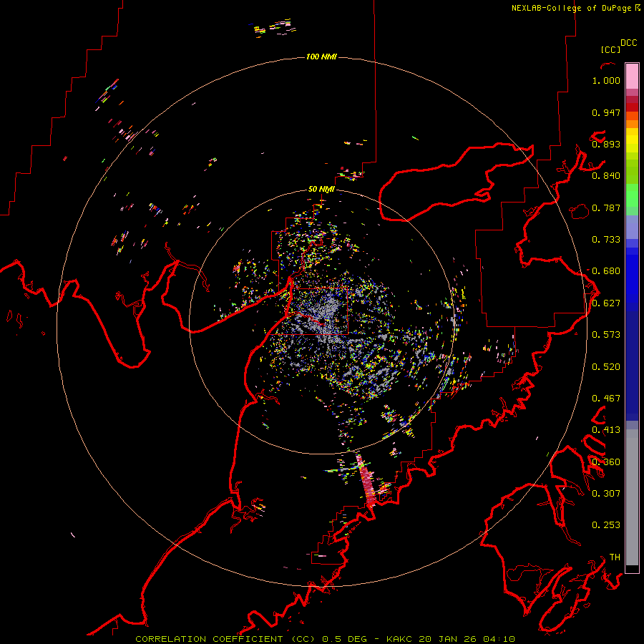
Task: Click the lavender segment near 0.733
Action: pyautogui.click(x=632, y=227)
